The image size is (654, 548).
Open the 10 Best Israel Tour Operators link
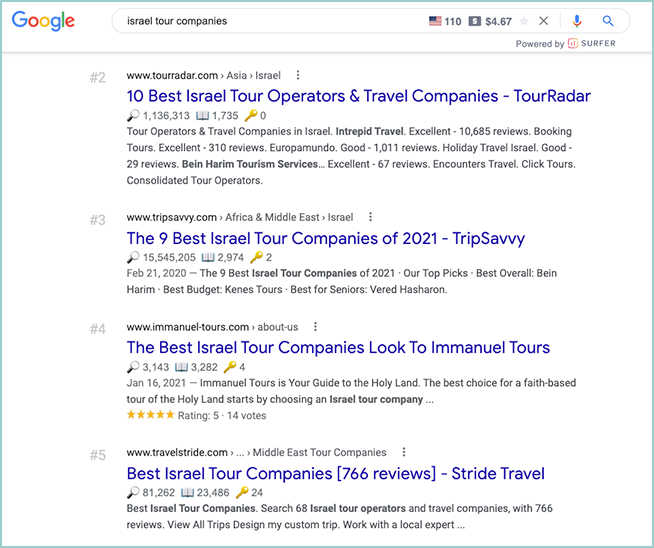[358, 96]
